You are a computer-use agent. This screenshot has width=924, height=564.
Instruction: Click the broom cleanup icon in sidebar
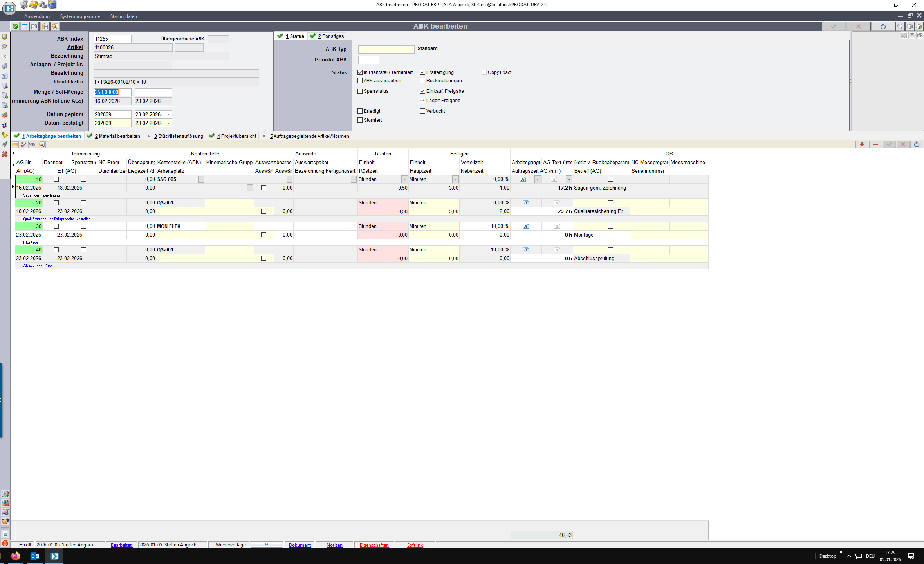point(5,135)
